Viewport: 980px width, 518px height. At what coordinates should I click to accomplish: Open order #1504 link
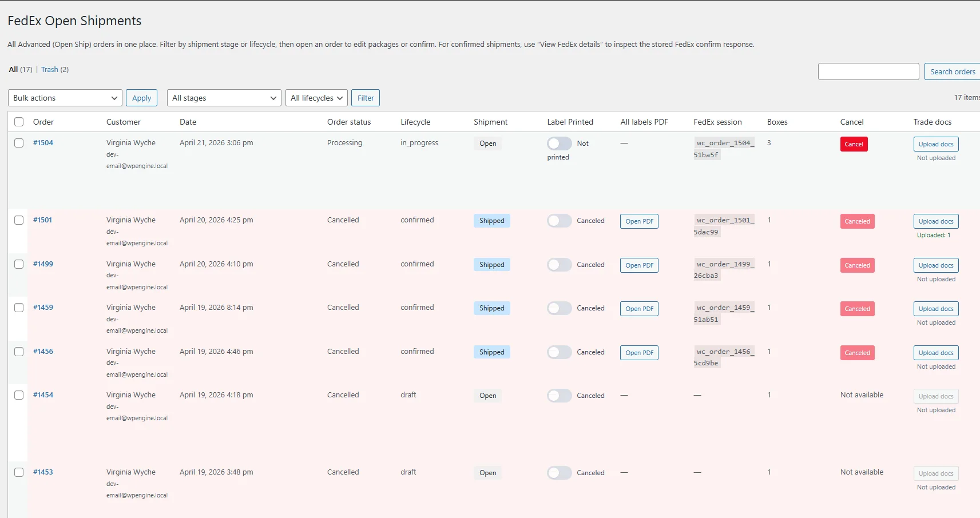(x=43, y=143)
